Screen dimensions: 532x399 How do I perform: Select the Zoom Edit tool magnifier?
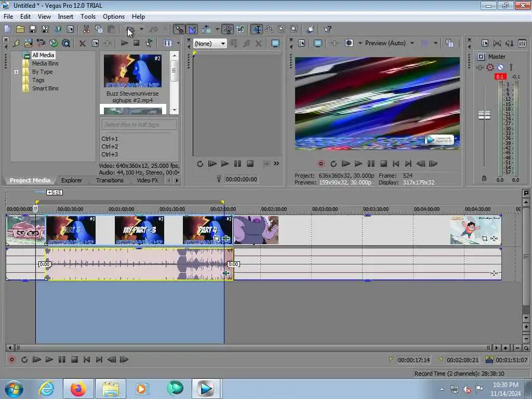click(x=294, y=30)
